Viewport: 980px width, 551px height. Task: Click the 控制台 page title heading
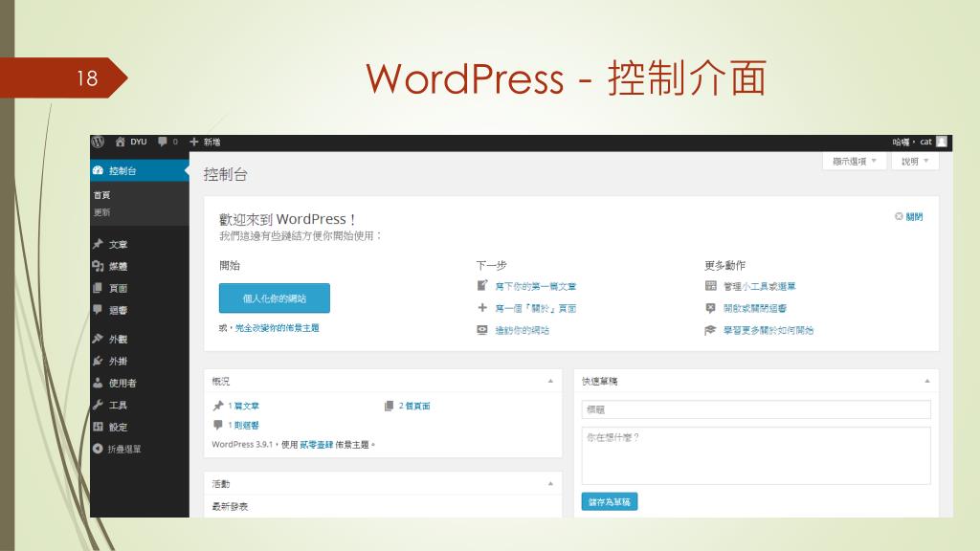[226, 174]
